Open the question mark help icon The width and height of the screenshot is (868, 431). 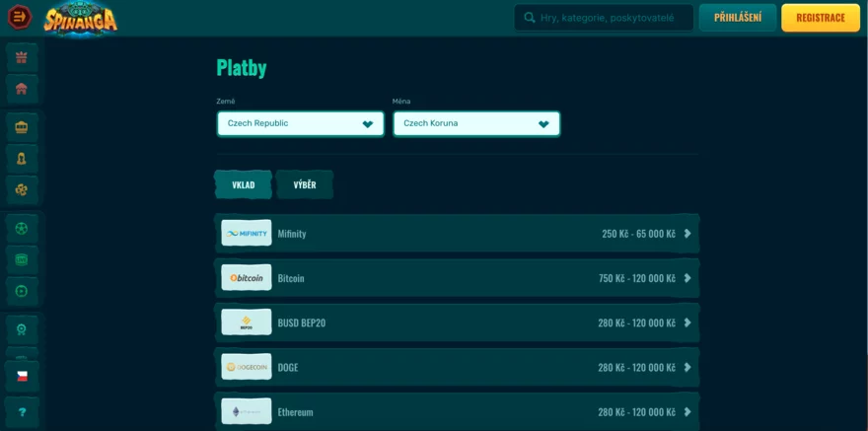[x=22, y=411]
